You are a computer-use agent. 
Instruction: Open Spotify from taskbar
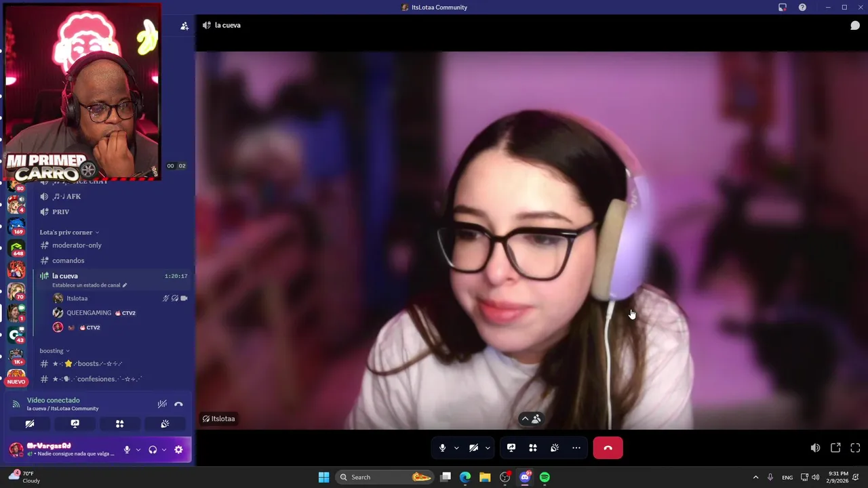pos(545,477)
